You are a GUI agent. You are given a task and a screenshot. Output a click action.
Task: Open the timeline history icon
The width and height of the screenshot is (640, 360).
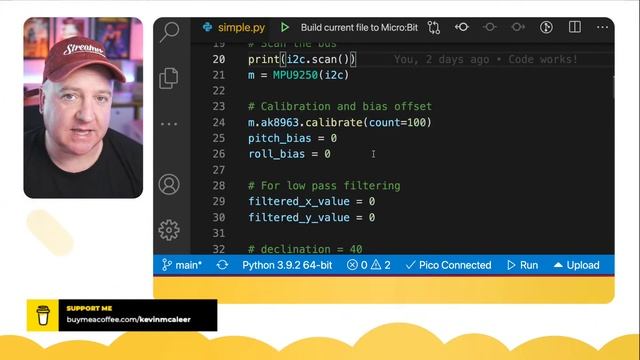[x=546, y=27]
